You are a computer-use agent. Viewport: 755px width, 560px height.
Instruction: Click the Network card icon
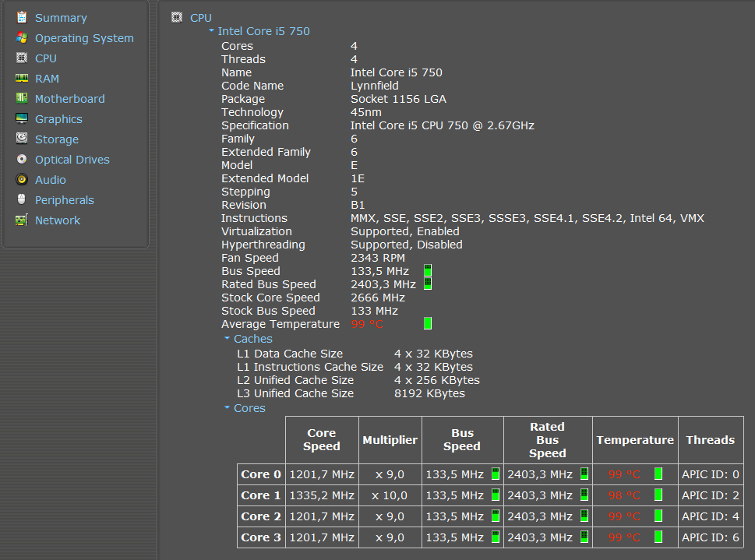[22, 220]
